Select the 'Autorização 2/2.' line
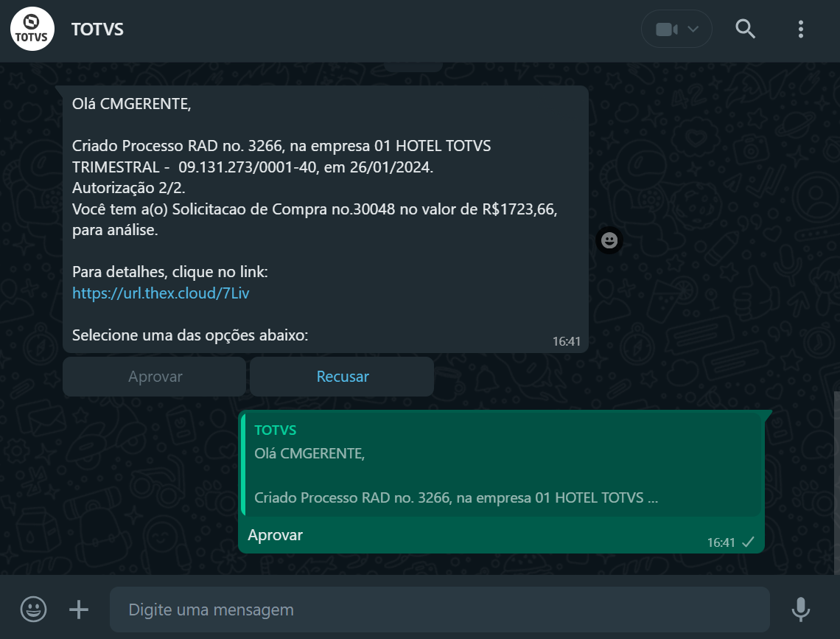The image size is (840, 639). (128, 188)
